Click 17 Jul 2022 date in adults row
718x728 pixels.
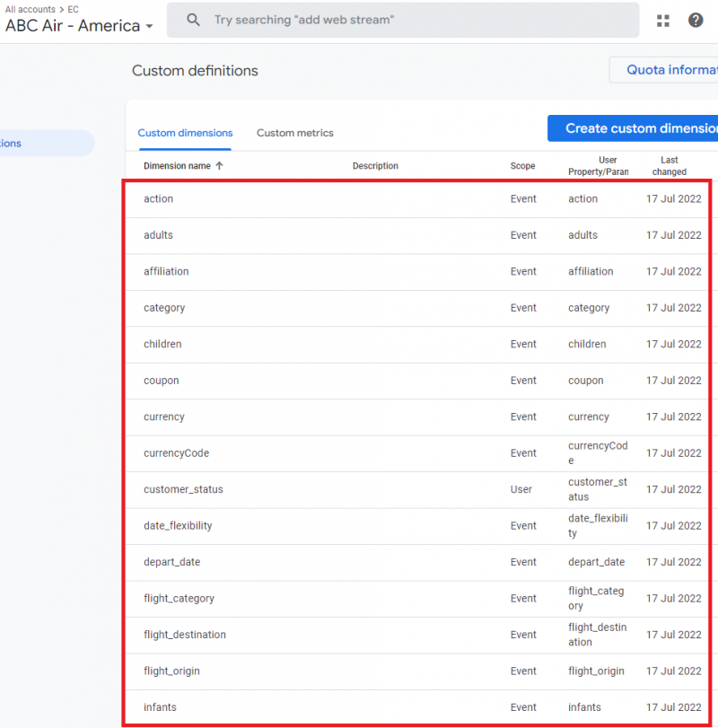(x=673, y=235)
